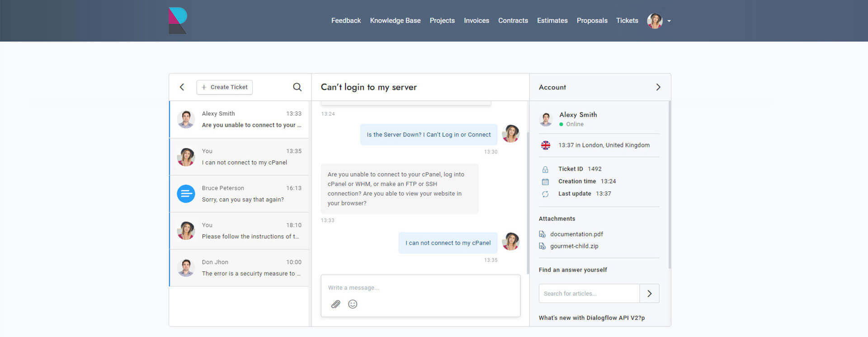The image size is (868, 337).
Task: Open the gourmet-child.zip attachment
Action: (x=574, y=246)
